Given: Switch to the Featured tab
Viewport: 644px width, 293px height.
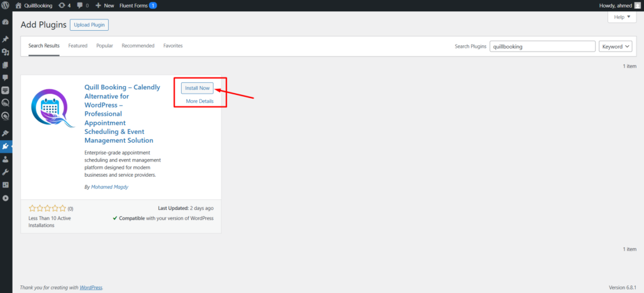Looking at the screenshot, I should [77, 46].
